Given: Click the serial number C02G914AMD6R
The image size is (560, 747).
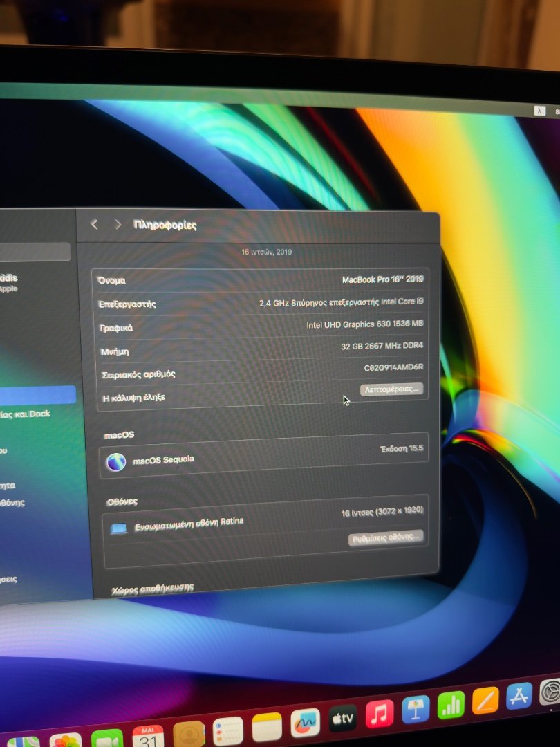Looking at the screenshot, I should 393,367.
